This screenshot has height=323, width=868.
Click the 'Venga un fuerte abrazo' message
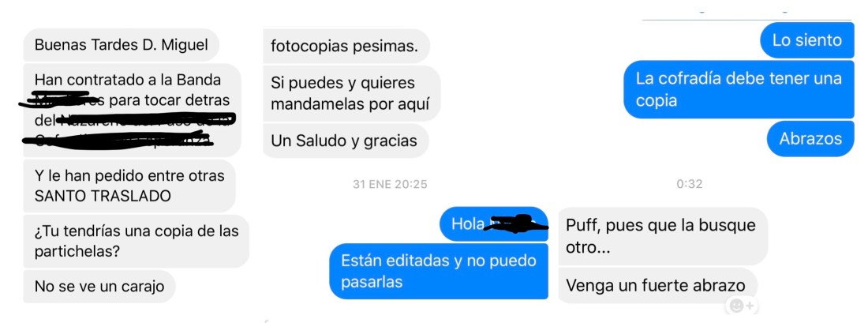click(657, 285)
